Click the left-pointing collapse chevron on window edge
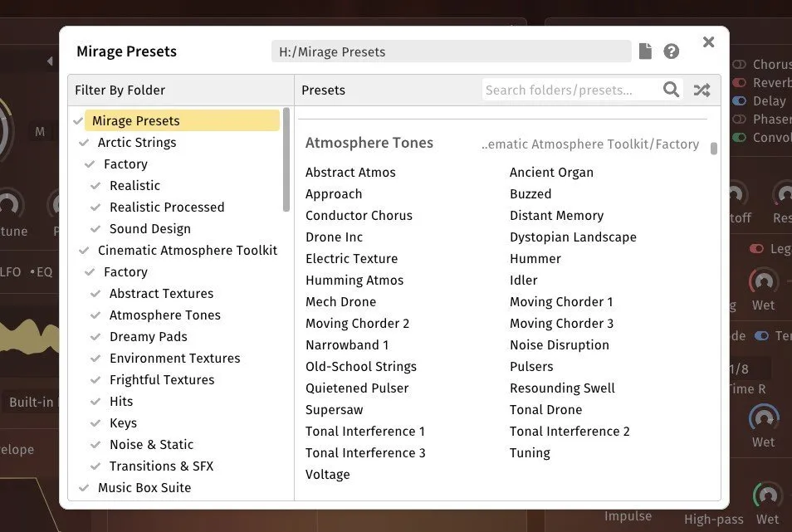792x532 pixels. pos(49,61)
